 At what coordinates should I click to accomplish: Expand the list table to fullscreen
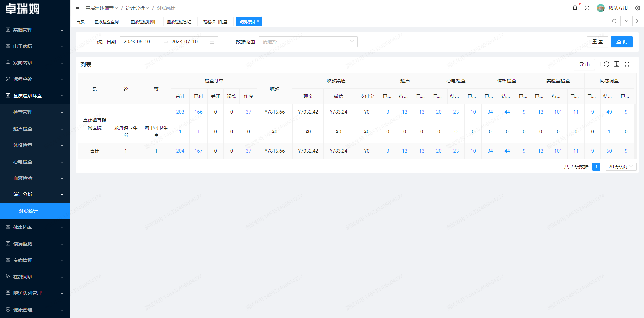click(627, 64)
